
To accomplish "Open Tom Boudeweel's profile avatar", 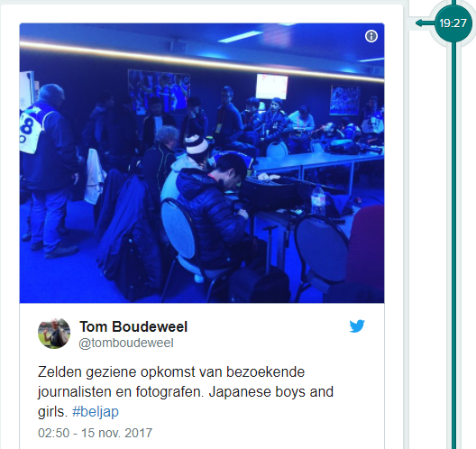I will 54,334.
